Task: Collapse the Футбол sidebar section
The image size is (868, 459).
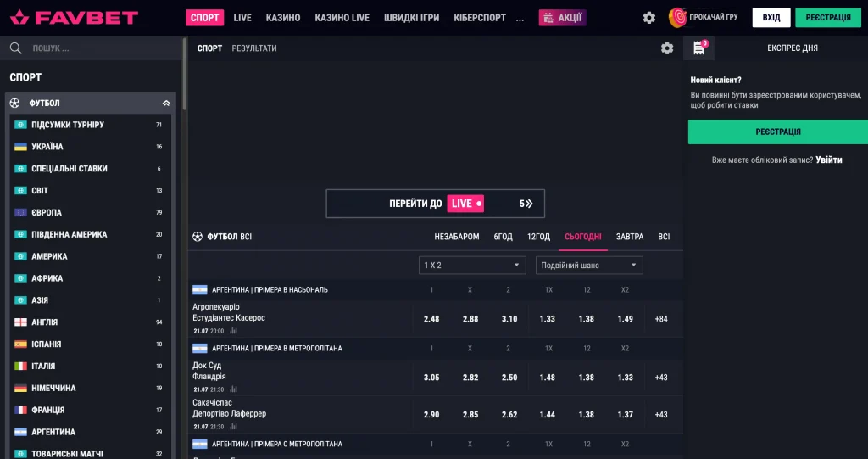Action: (x=166, y=104)
